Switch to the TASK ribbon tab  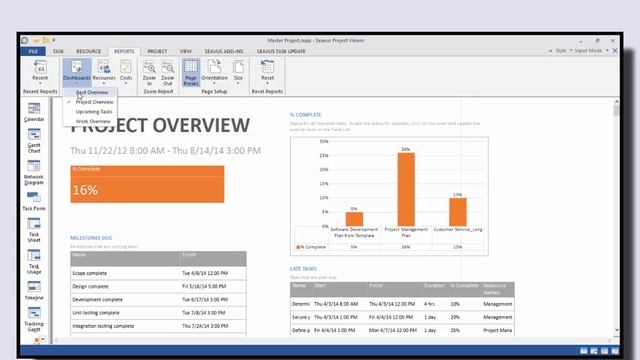(x=58, y=51)
